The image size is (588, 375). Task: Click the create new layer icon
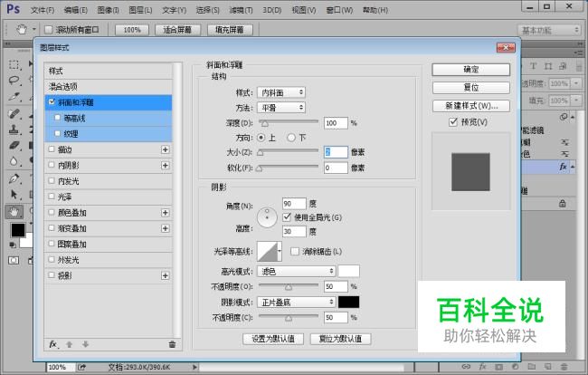pyautogui.click(x=548, y=367)
